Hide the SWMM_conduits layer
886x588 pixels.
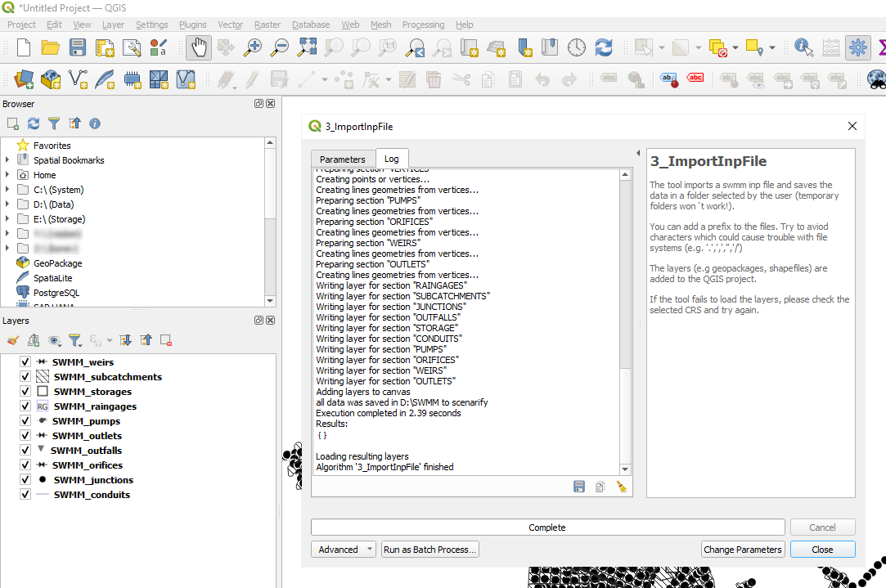click(x=25, y=495)
